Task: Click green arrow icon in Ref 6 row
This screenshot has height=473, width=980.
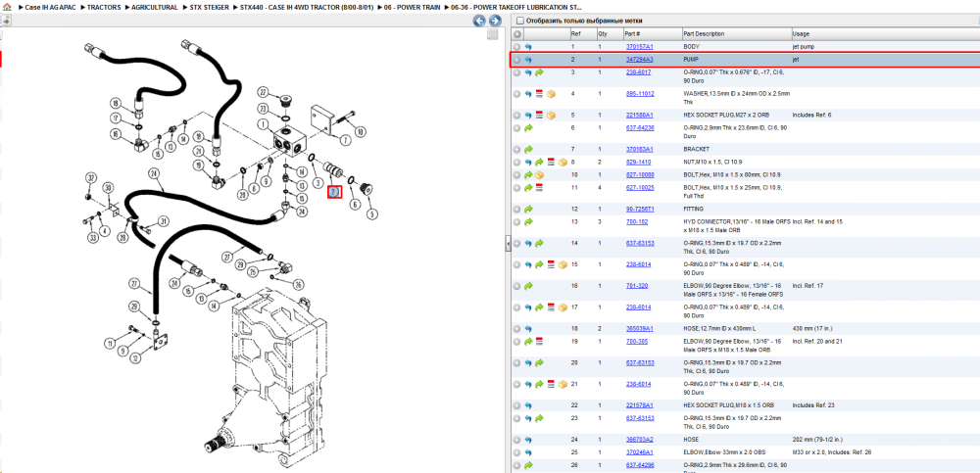Action: [528, 127]
